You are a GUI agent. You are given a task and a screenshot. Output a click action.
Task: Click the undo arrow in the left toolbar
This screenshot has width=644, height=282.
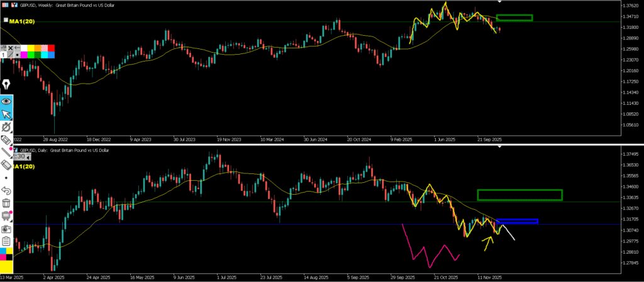tap(7, 190)
